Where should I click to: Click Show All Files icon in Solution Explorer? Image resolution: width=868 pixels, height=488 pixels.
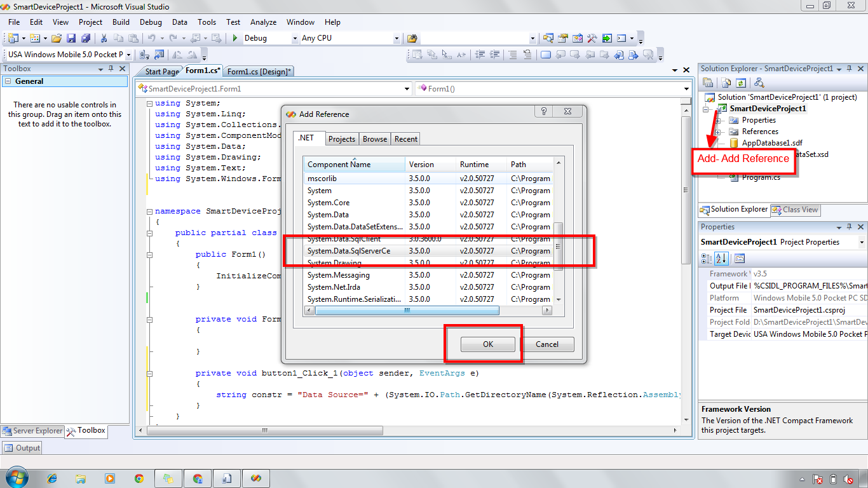click(726, 83)
